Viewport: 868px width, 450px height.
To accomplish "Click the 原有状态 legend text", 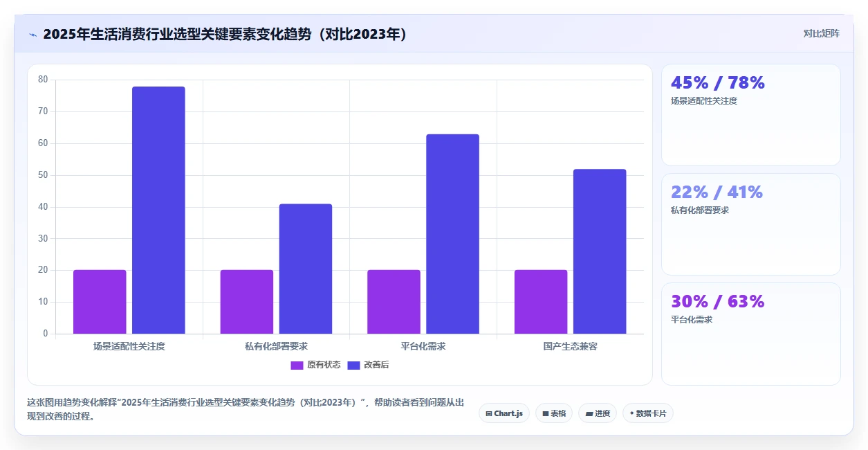I will point(324,365).
